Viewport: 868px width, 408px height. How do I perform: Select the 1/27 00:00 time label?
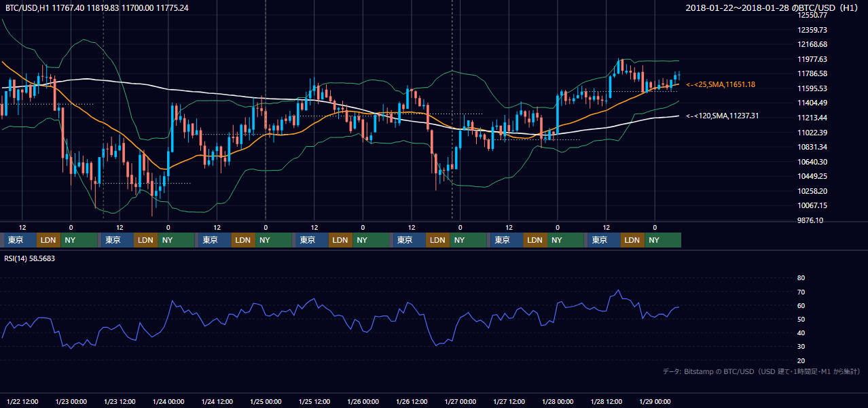[460, 401]
